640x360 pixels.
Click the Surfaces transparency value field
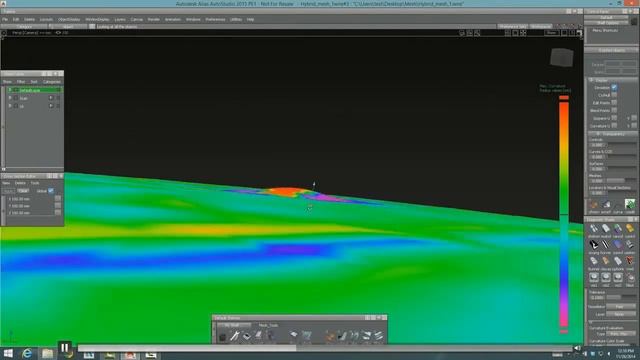point(597,169)
